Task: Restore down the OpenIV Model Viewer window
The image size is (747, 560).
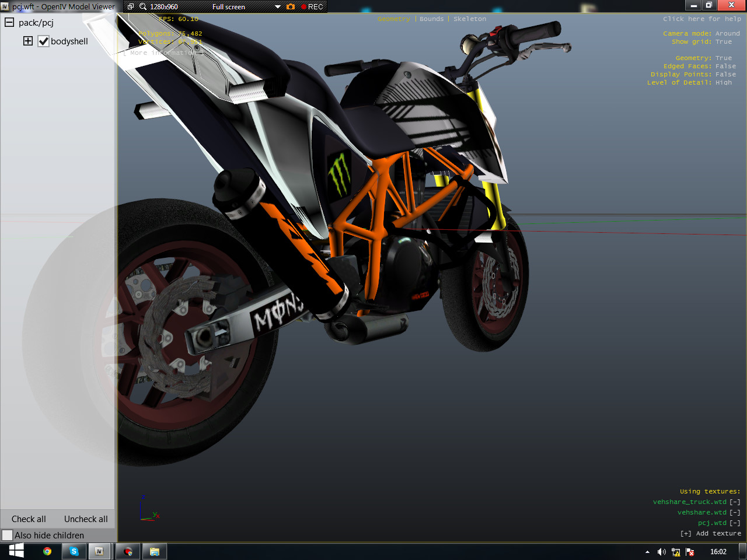Action: click(709, 5)
